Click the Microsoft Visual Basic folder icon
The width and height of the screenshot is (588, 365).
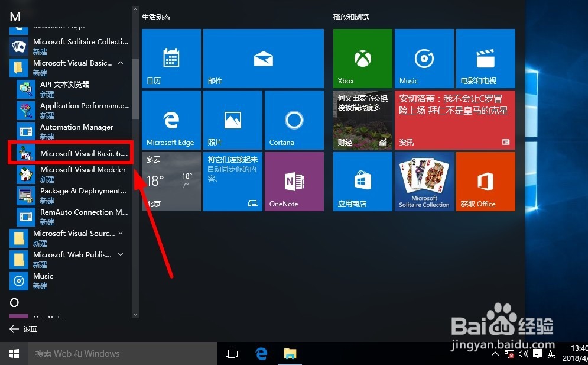(19, 68)
